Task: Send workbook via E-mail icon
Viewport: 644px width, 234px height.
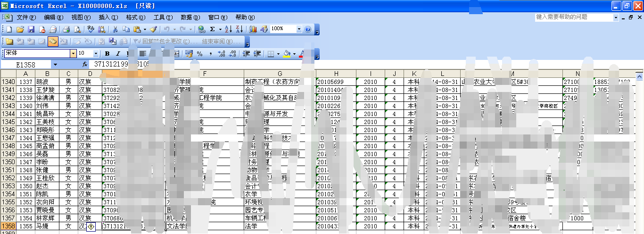Action: 53,29
